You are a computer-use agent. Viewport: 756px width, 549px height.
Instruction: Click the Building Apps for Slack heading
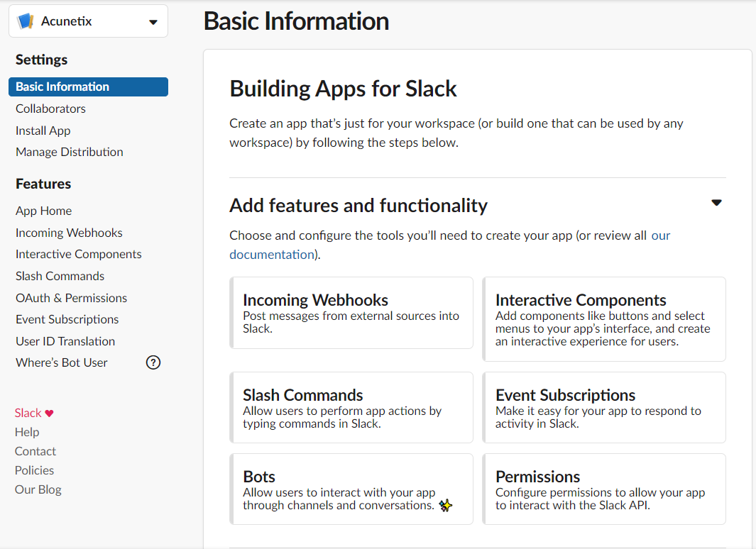[343, 89]
